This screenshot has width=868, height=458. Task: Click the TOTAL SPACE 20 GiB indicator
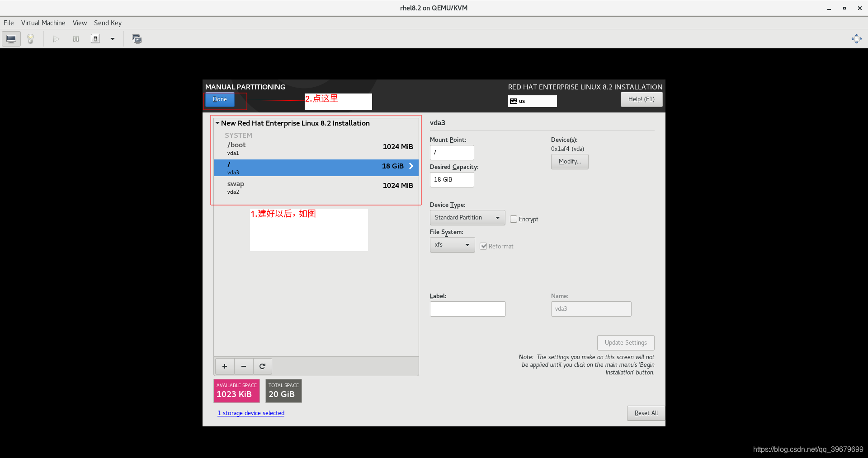click(283, 391)
